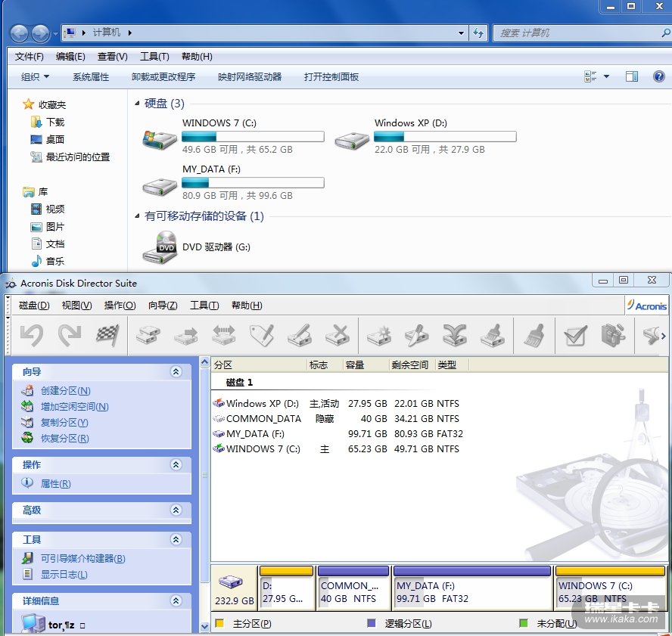Open the Explorer address bar dropdown
The height and width of the screenshot is (636, 672).
tap(461, 33)
